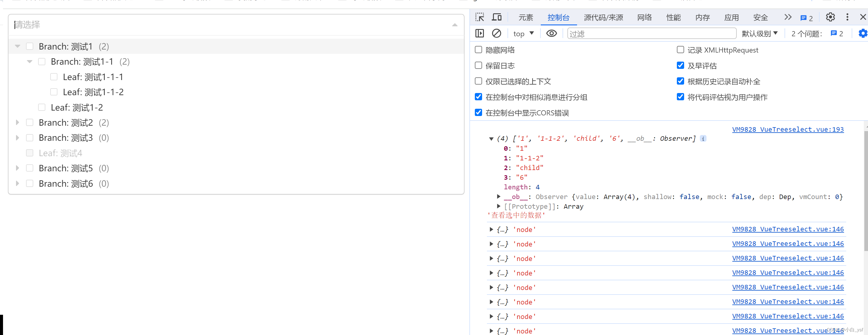Viewport: 868px width, 335px height.
Task: Click the issues counter badge in tab bar
Action: tap(806, 18)
